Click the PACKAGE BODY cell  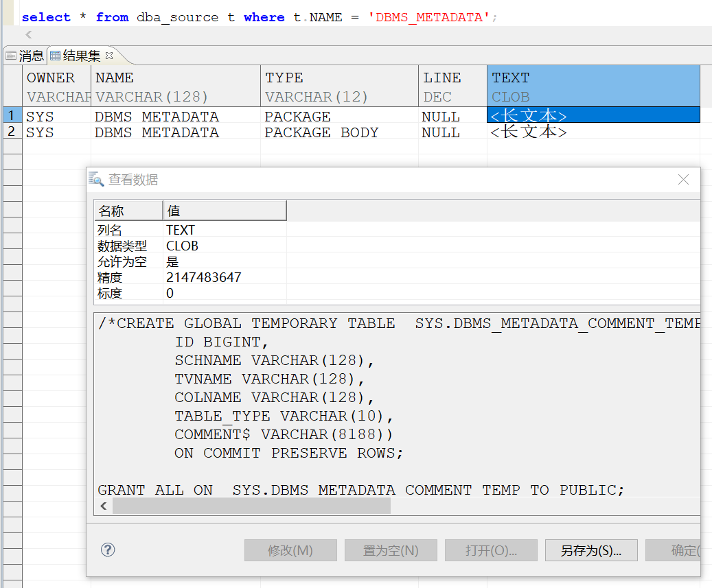coord(321,132)
